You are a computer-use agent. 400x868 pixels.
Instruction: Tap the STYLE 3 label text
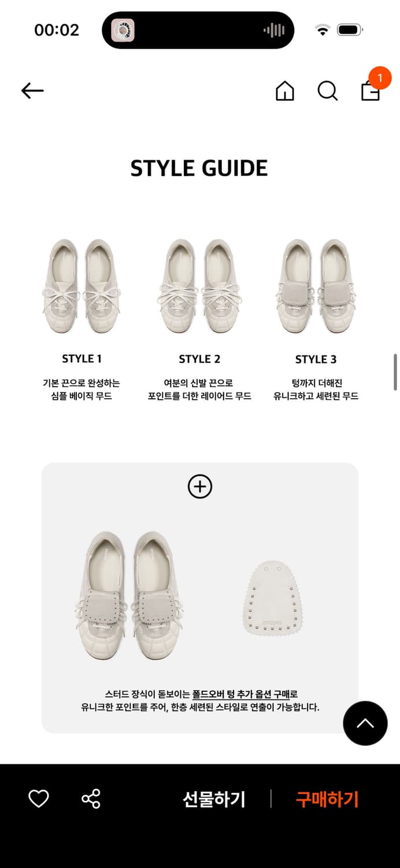[316, 359]
